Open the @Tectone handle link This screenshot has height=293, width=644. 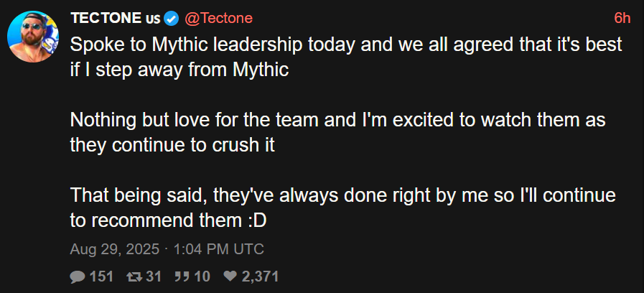point(218,19)
